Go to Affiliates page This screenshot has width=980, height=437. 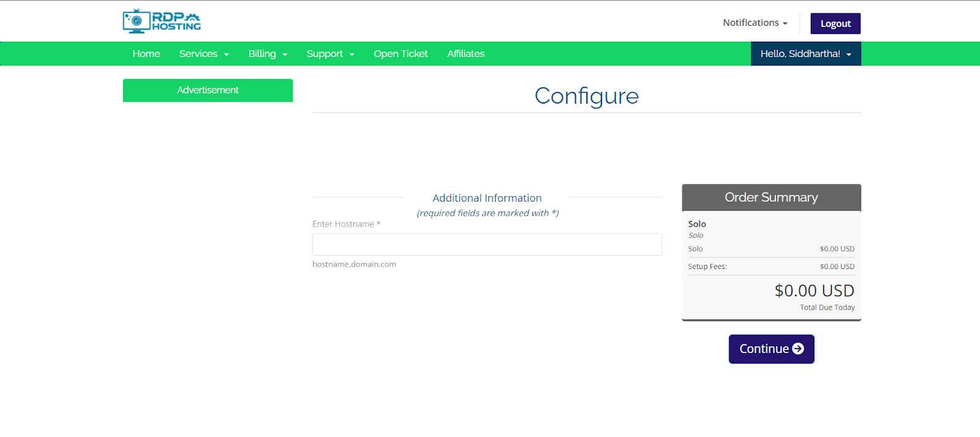point(466,54)
